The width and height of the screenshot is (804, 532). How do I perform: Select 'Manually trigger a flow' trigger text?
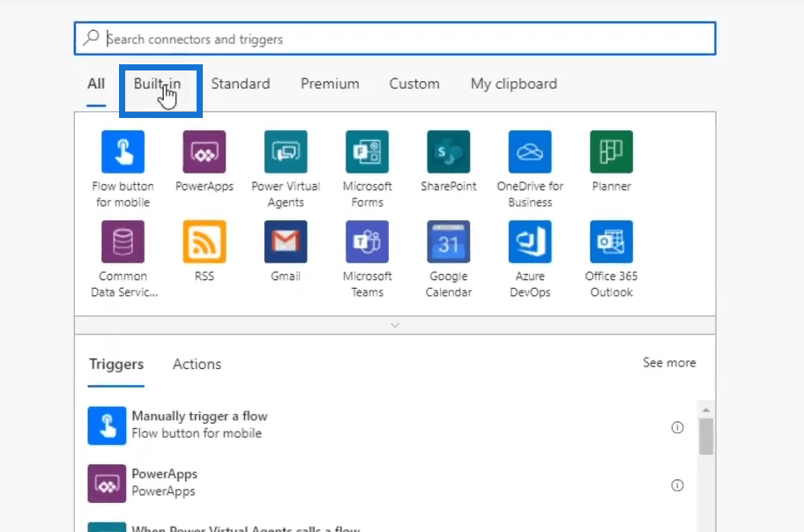click(199, 416)
